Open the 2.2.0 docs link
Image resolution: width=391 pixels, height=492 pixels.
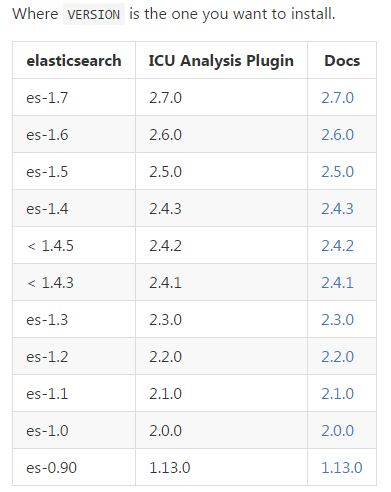337,357
